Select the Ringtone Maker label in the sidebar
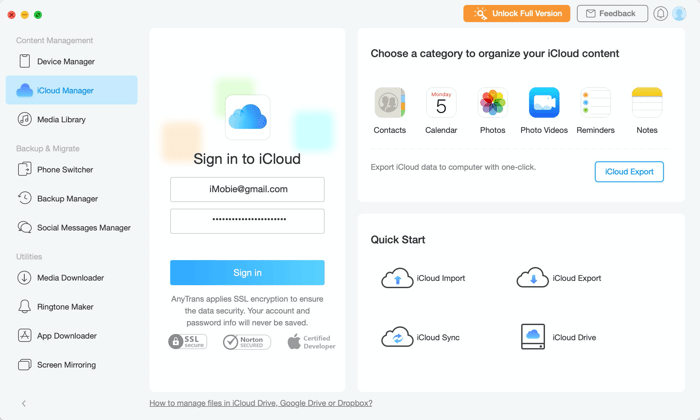 (x=65, y=307)
